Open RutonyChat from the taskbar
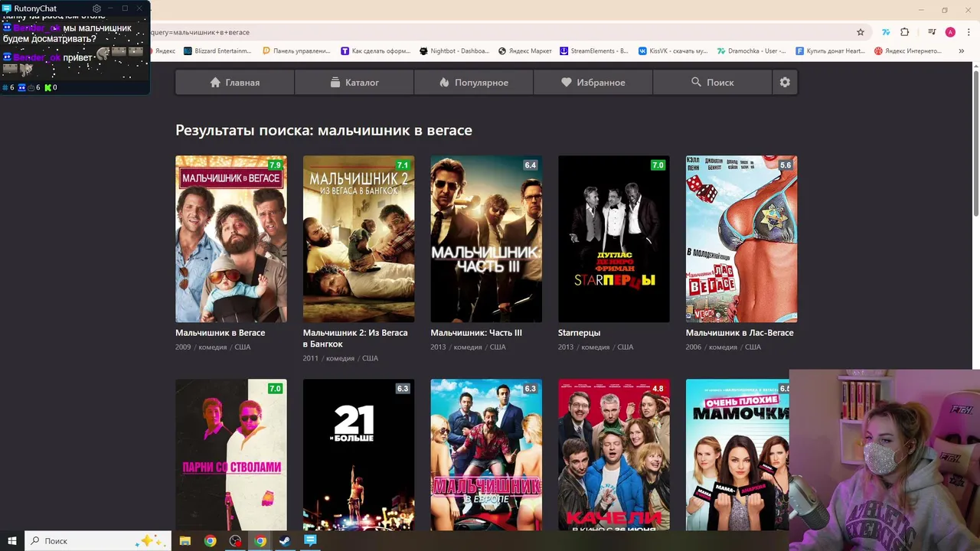 tap(310, 541)
